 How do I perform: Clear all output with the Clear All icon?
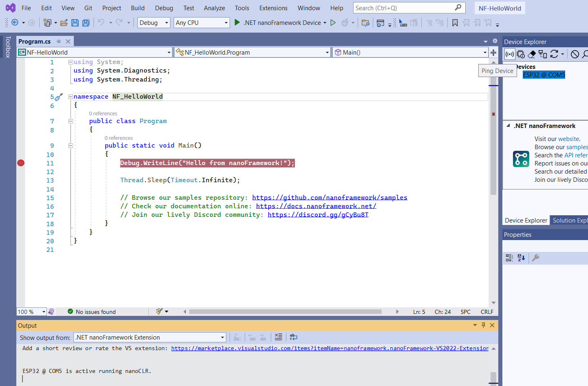(x=279, y=337)
